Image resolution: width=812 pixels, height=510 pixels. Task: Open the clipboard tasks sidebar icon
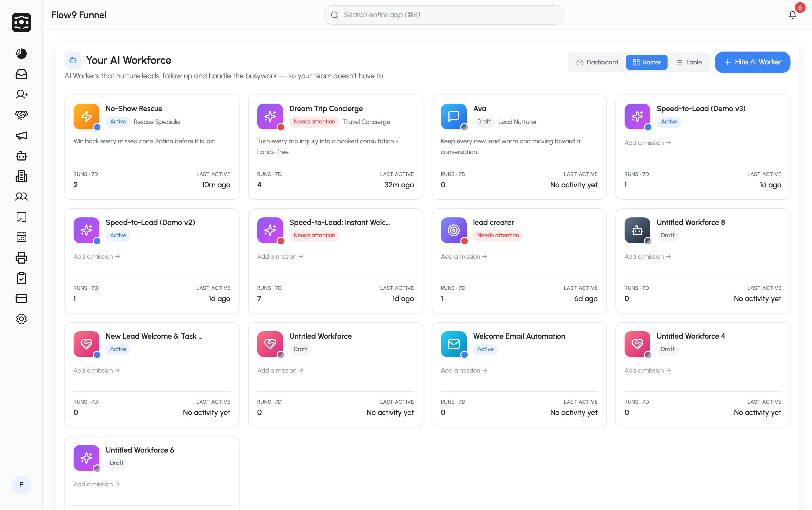(x=21, y=278)
